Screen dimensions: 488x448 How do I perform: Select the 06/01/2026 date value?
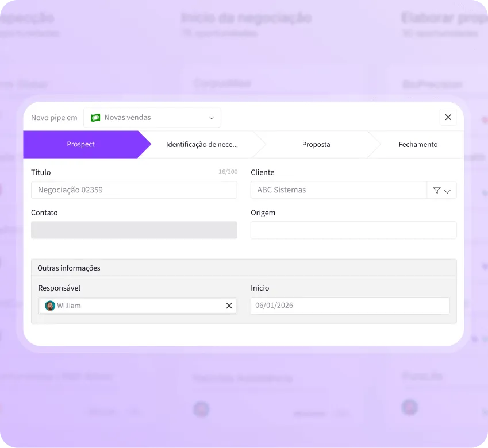coord(349,306)
